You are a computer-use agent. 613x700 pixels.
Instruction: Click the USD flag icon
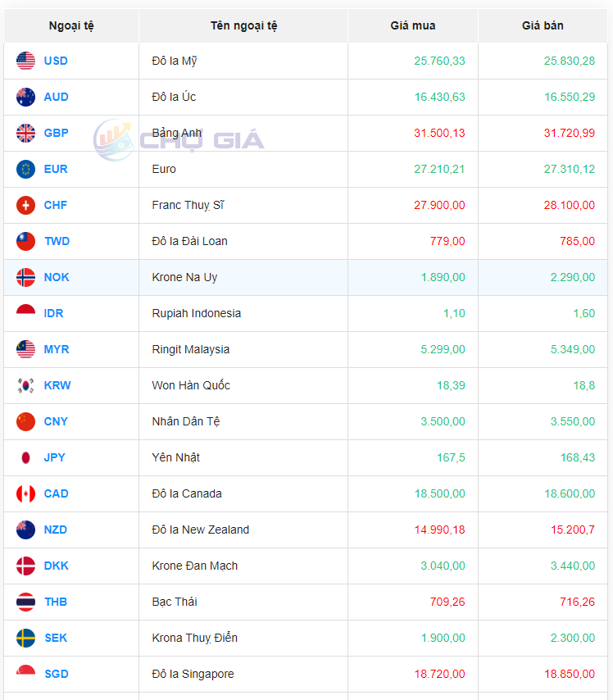point(25,61)
